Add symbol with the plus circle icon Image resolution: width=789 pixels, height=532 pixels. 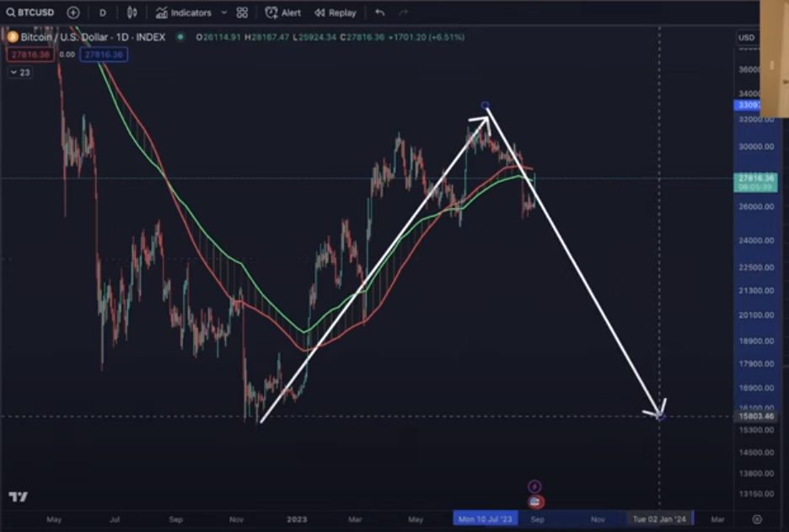click(x=73, y=13)
